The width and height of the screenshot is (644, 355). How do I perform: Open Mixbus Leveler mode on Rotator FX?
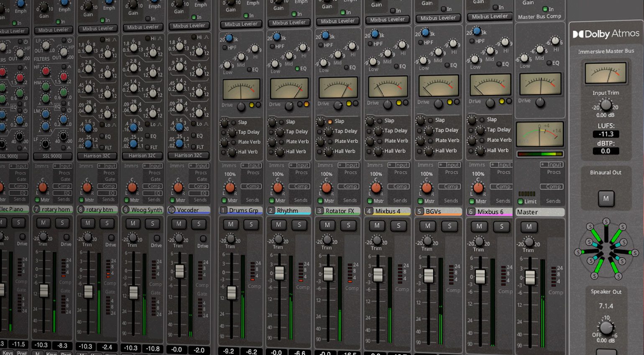click(x=338, y=21)
